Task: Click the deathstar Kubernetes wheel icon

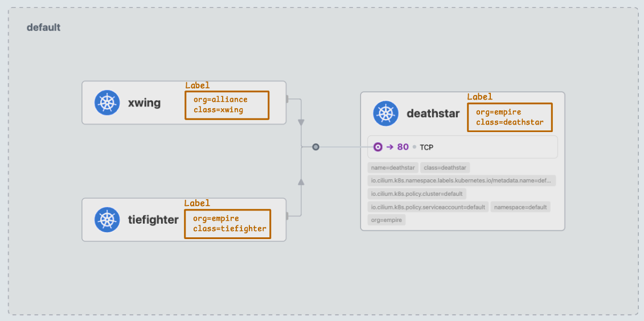Action: click(x=386, y=113)
